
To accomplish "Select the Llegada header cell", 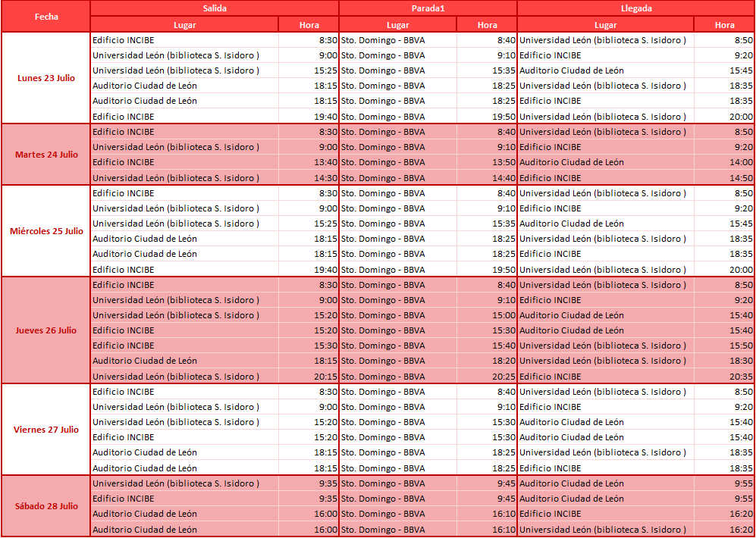I will pos(635,8).
